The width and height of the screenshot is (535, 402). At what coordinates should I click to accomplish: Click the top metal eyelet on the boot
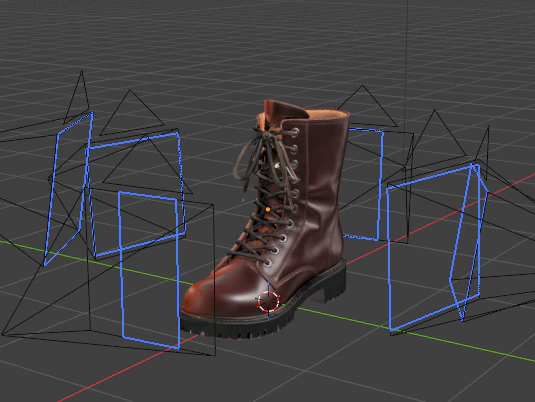coord(295,132)
